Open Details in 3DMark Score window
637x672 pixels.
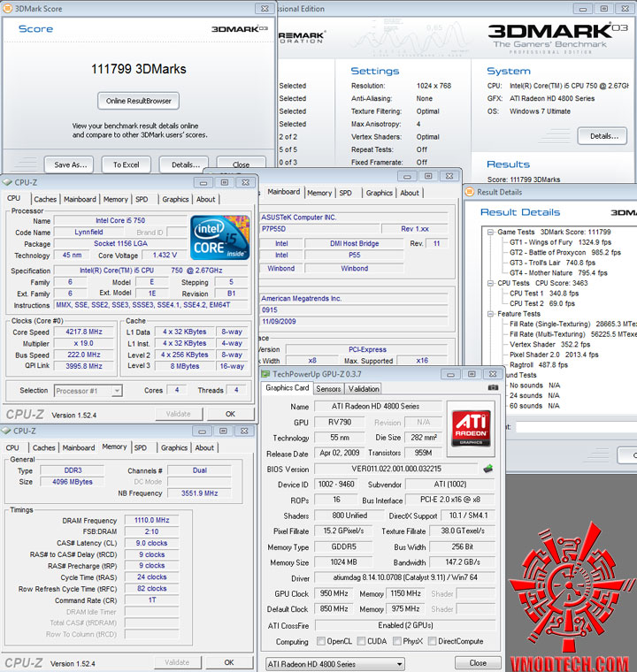[184, 164]
